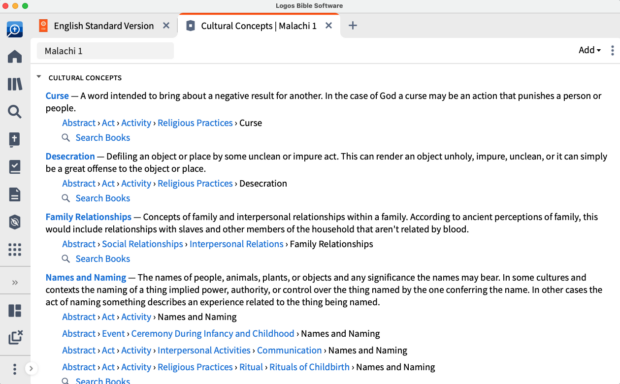Open the Library books icon

[15, 84]
